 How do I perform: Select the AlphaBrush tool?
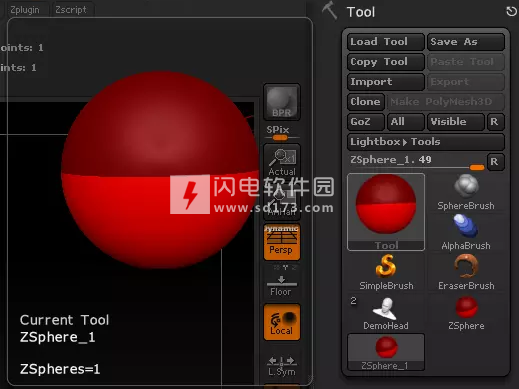[466, 233]
